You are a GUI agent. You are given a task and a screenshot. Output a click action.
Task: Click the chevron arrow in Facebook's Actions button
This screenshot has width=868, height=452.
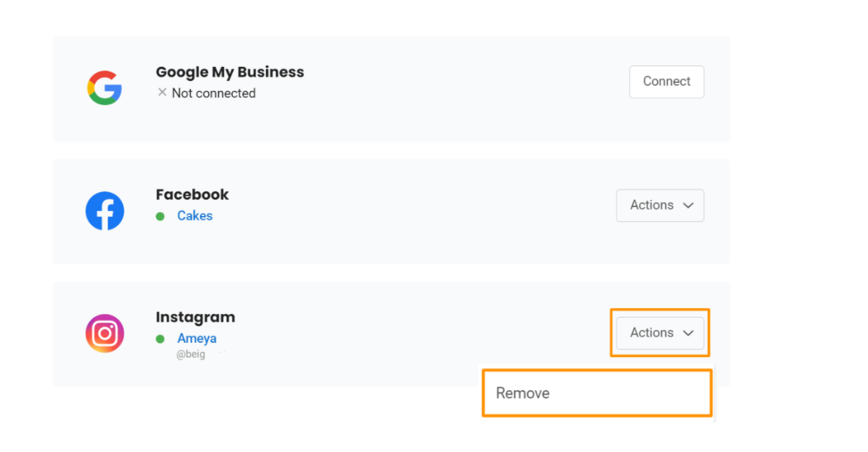[x=688, y=206]
